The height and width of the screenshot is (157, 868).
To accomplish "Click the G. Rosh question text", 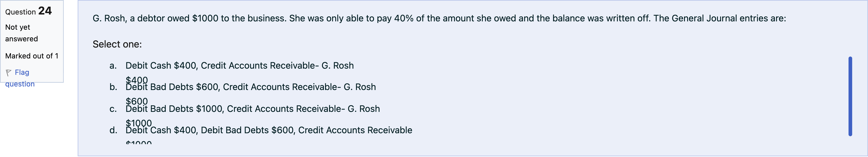I will (439, 18).
